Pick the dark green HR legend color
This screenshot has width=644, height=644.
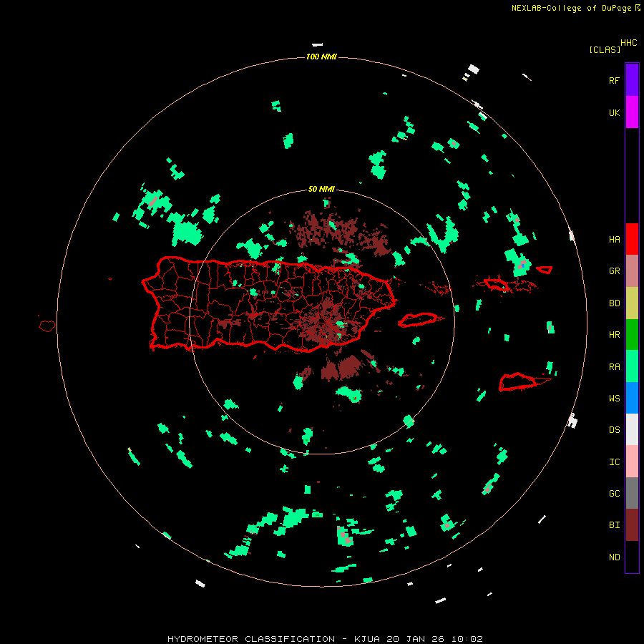(x=632, y=334)
